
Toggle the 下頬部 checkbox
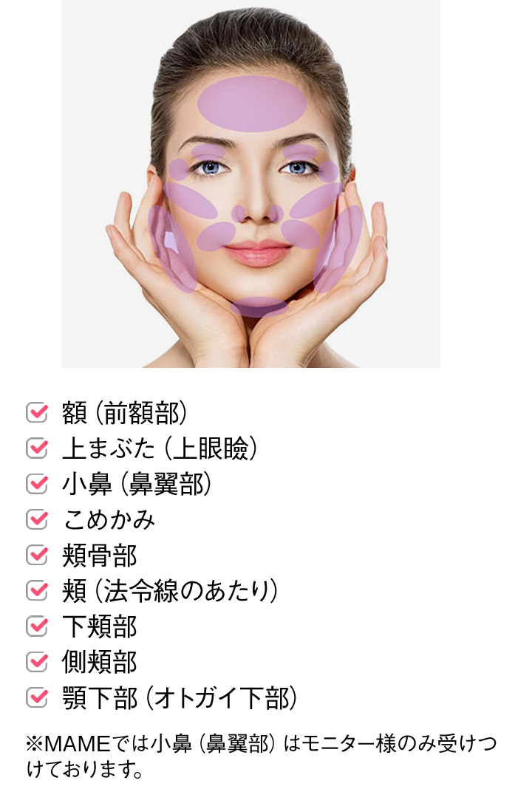point(36,626)
